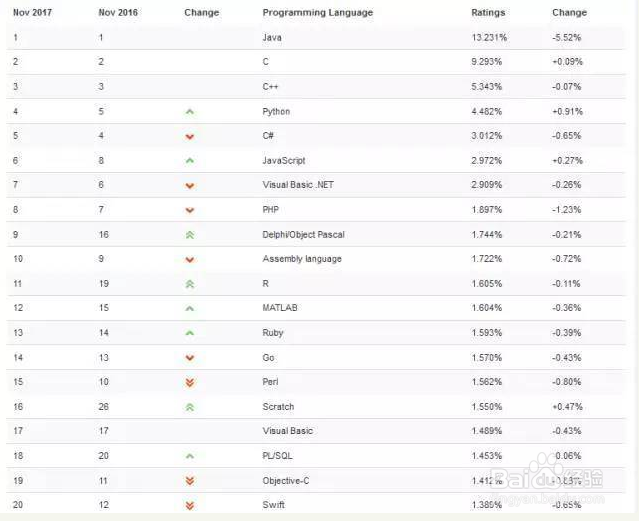Select the C++ language entry
The image size is (639, 521).
coord(272,86)
